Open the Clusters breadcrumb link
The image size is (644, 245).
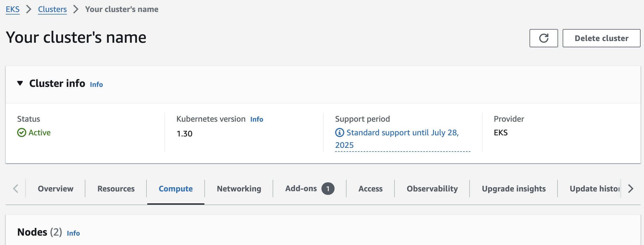tap(52, 9)
